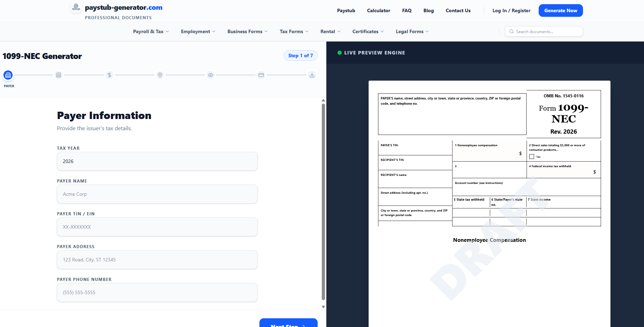
Task: Focus the Payer Phone Number field
Action: click(x=157, y=292)
